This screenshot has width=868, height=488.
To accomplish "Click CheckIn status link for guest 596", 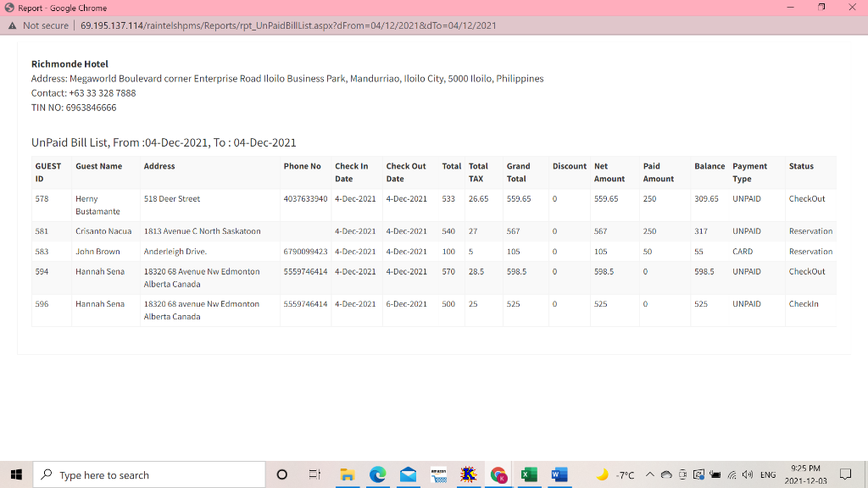I will [804, 303].
